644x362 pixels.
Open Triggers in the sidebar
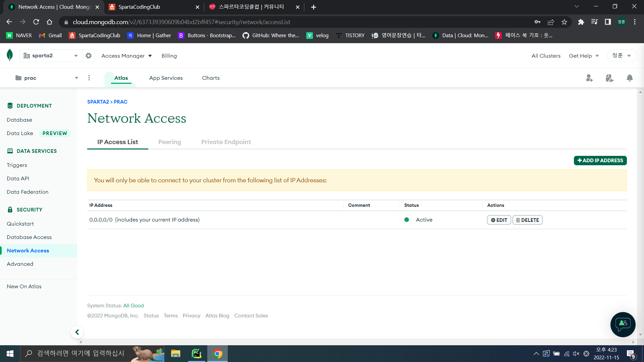pos(17,165)
